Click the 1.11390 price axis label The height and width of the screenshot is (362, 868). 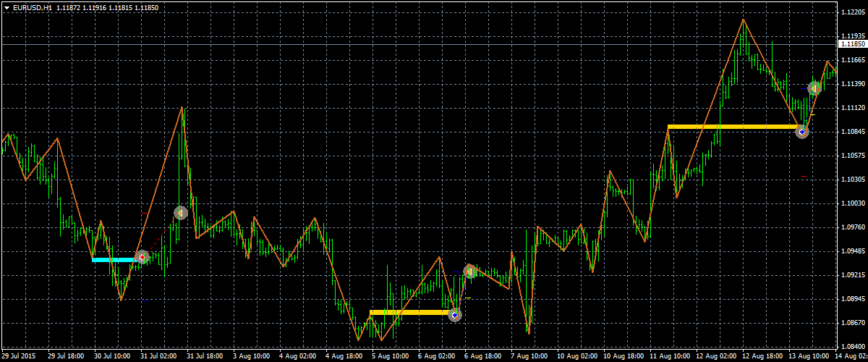pos(854,84)
